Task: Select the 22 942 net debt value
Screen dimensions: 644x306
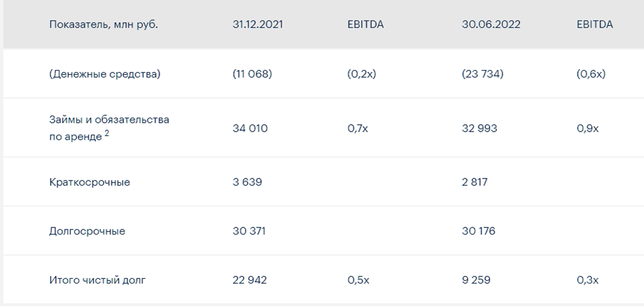Action: pos(250,280)
